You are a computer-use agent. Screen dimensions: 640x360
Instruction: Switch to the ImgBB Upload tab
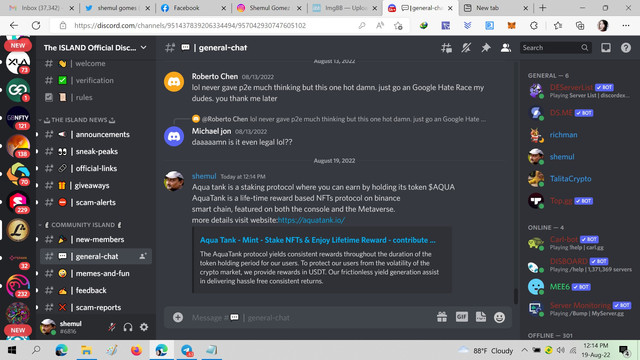(x=344, y=8)
